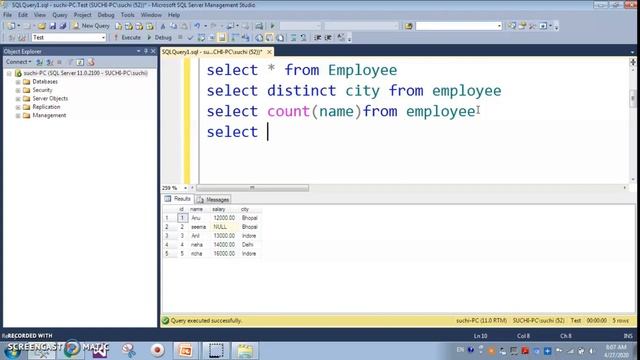640x360 pixels.
Task: Expand the Server Objects folder node
Action: 18,99
